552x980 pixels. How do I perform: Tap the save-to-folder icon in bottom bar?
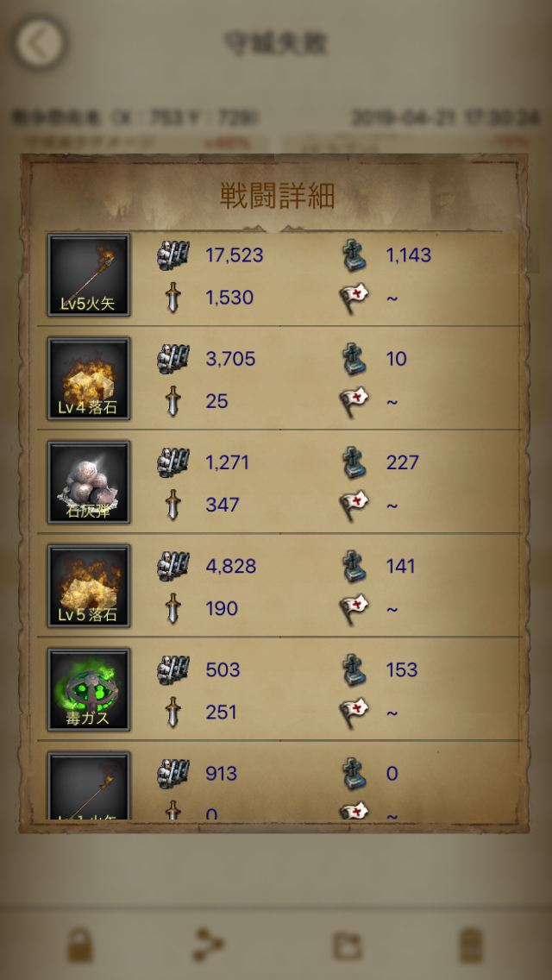point(346,945)
